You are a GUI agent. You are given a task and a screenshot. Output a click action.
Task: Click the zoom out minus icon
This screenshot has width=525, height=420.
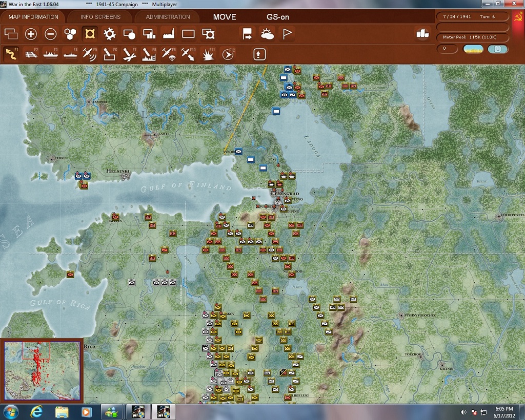coord(51,34)
